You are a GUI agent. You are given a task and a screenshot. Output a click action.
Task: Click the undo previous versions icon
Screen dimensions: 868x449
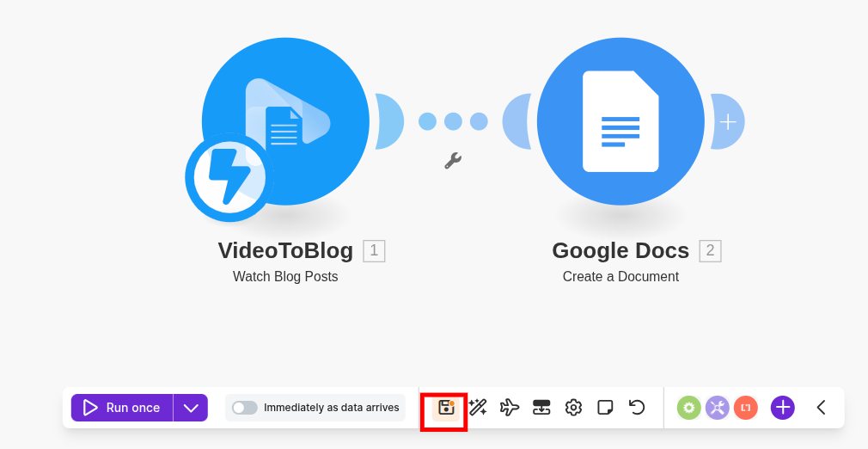coord(637,408)
